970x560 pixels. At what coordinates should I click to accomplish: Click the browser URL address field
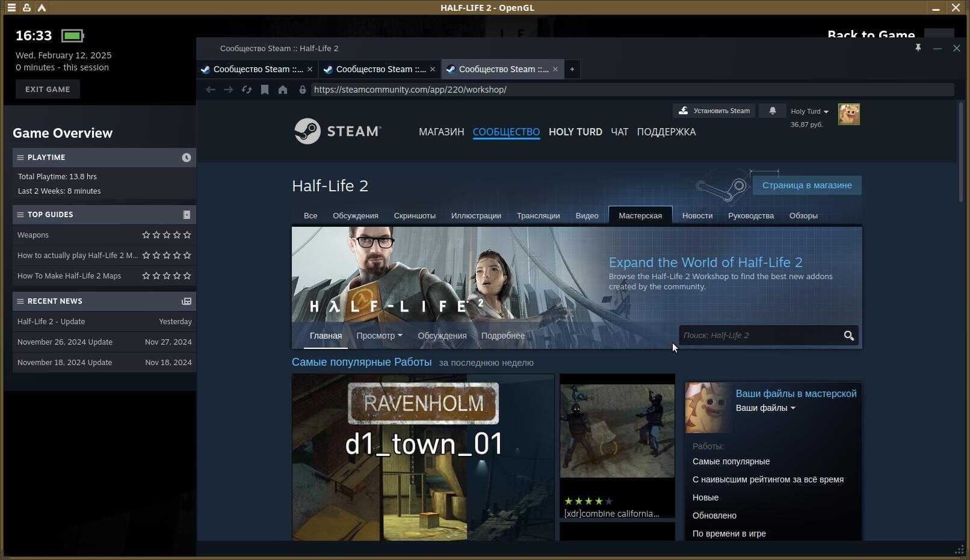click(x=632, y=90)
